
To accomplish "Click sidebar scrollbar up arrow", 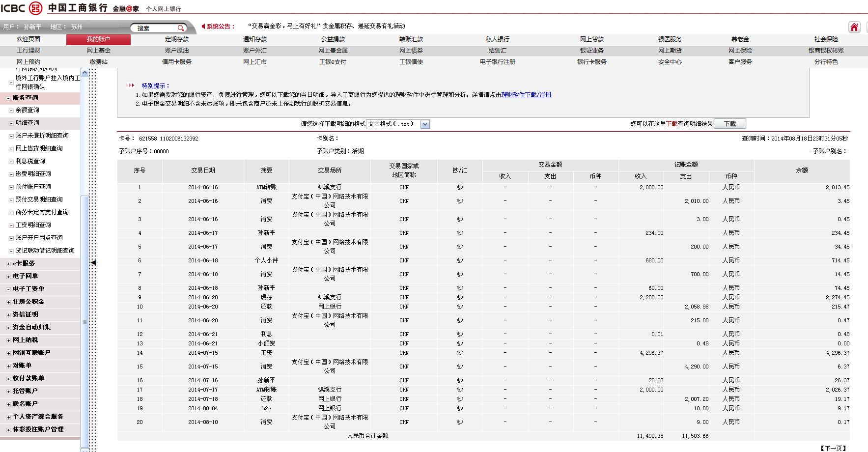I will click(84, 73).
